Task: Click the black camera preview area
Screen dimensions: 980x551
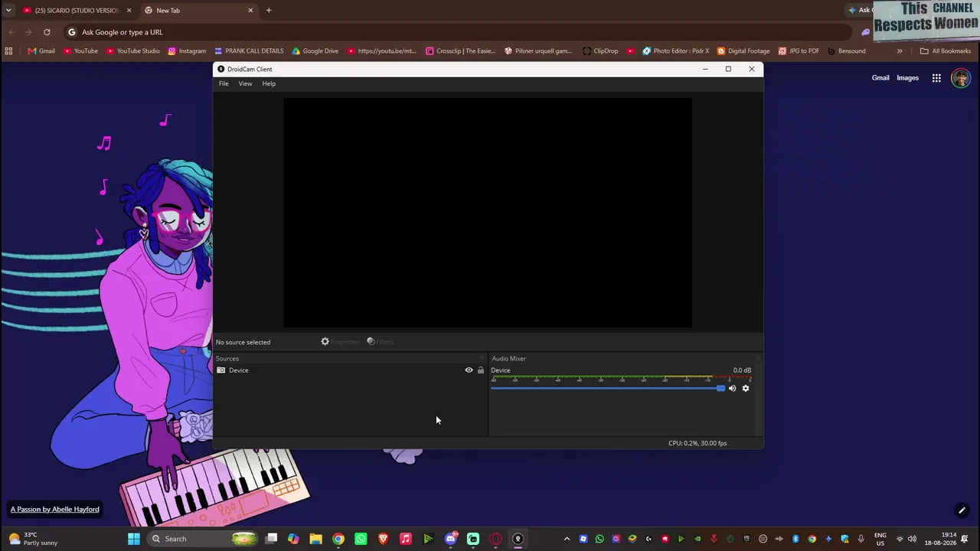Action: (488, 213)
